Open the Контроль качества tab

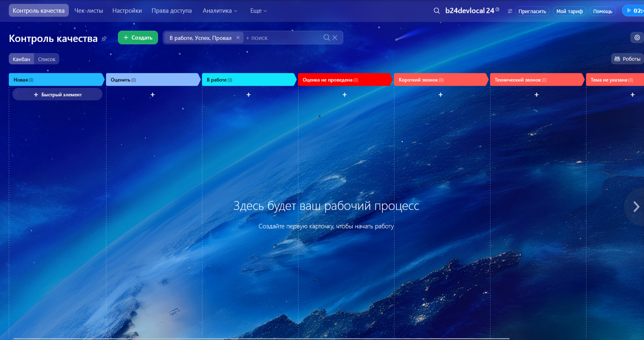point(39,11)
